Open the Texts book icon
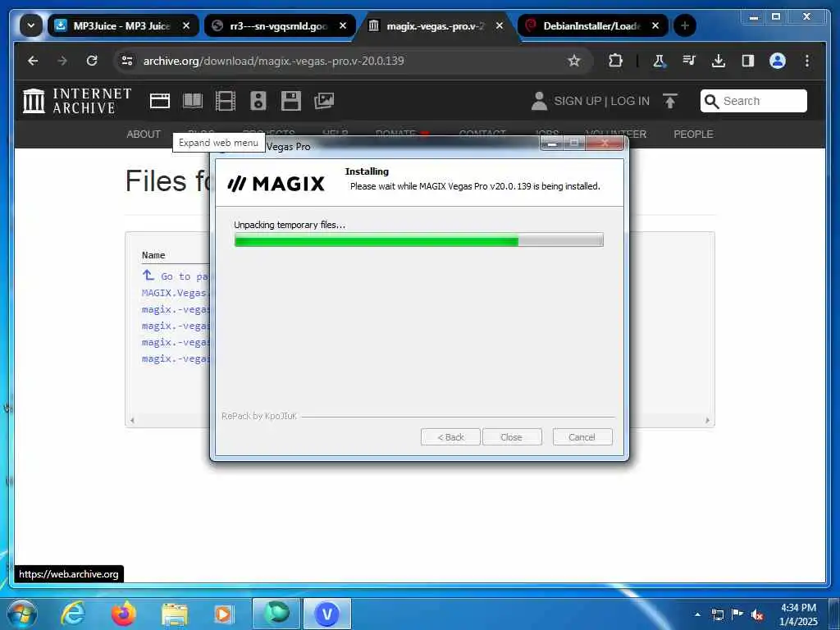This screenshot has height=630, width=840. pos(193,101)
